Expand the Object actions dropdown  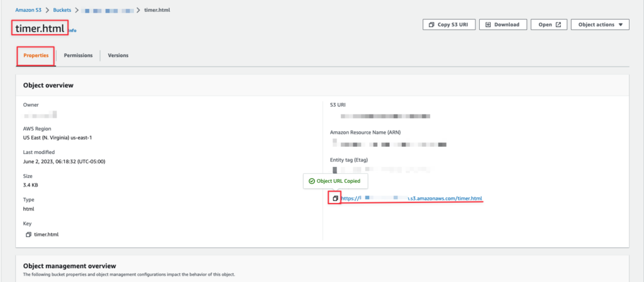tap(600, 24)
